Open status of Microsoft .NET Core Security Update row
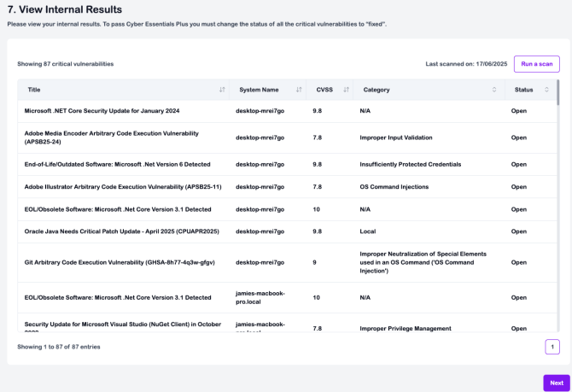Viewport: 572px width, 392px height. pyautogui.click(x=519, y=111)
